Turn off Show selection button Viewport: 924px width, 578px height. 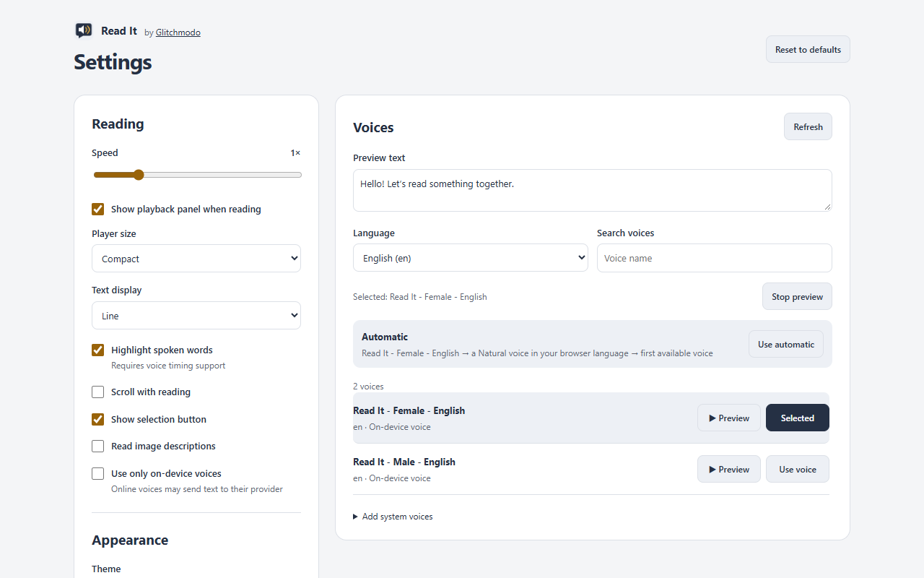pyautogui.click(x=98, y=420)
